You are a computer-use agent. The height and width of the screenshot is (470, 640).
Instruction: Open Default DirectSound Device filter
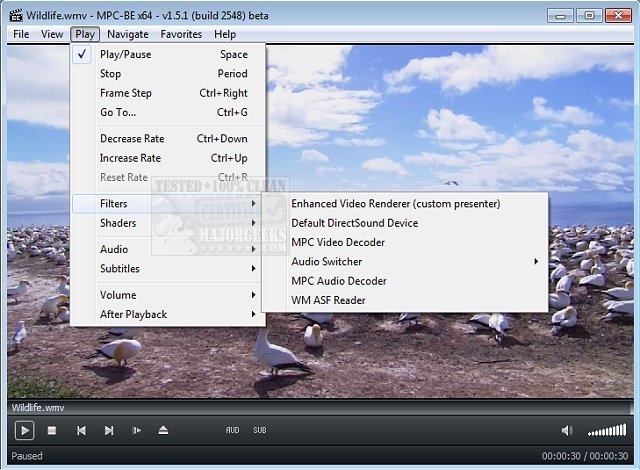[404, 223]
